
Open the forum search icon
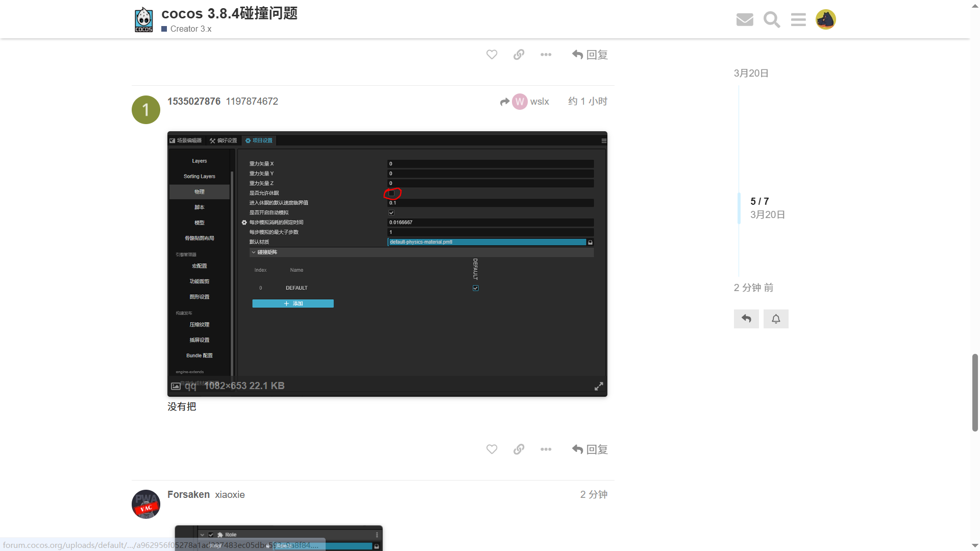[x=772, y=19]
